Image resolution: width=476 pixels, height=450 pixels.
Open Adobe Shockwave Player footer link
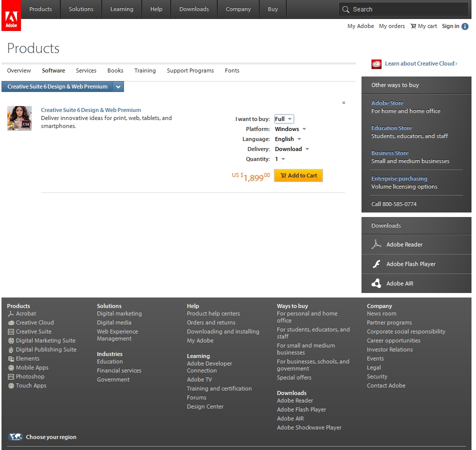point(309,427)
